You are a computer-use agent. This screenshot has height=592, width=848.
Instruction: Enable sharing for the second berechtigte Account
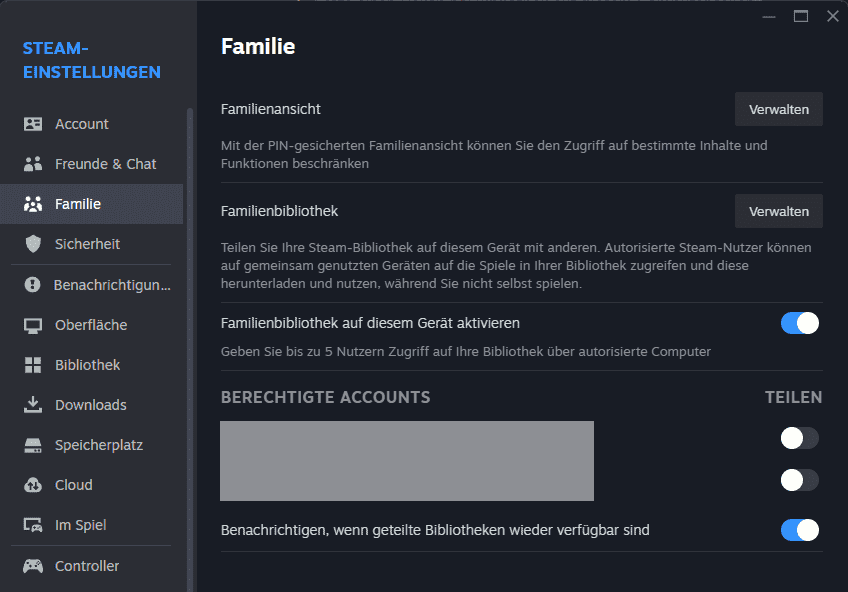pyautogui.click(x=799, y=480)
